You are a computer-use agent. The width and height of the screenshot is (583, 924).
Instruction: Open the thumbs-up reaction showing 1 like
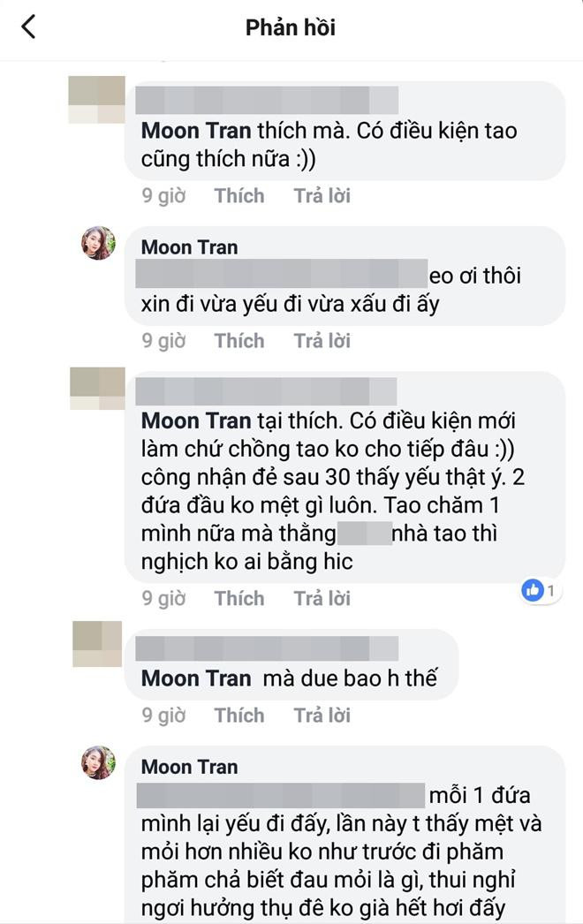538,589
